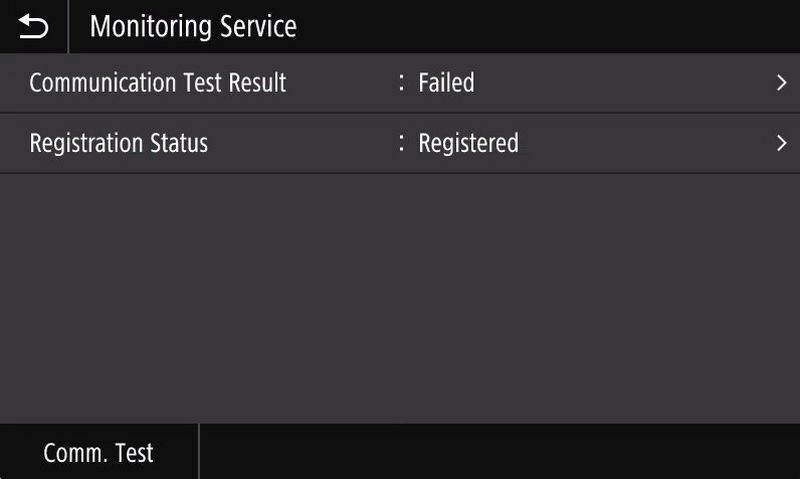Screen dimensions: 800x479
Task: Click the right arrow beside Registered
Action: 782,143
